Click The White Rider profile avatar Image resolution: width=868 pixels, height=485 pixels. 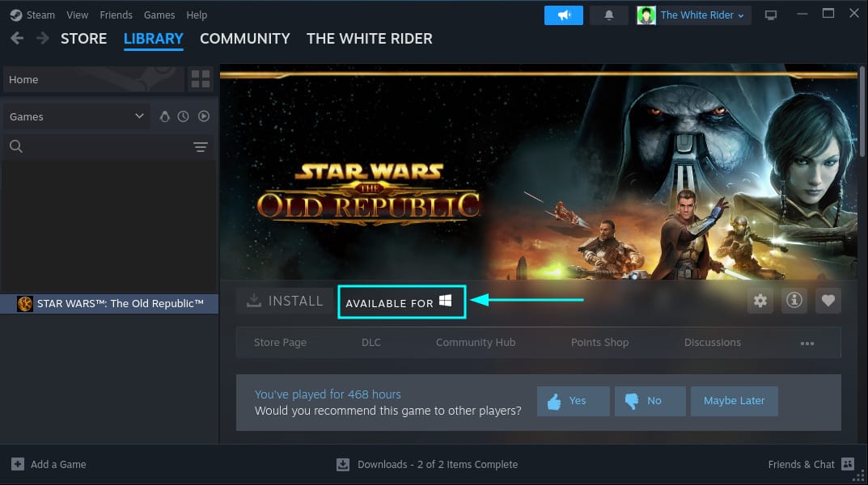(646, 15)
